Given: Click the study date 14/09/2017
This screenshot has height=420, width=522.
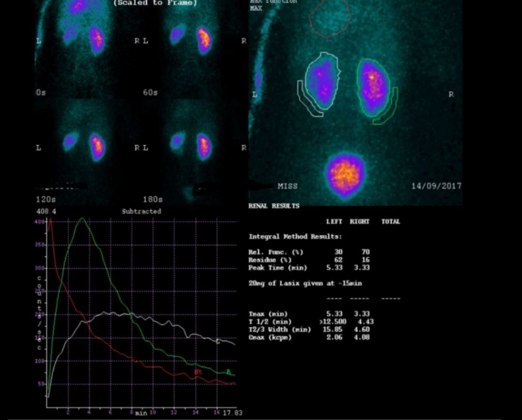Looking at the screenshot, I should coord(436,186).
